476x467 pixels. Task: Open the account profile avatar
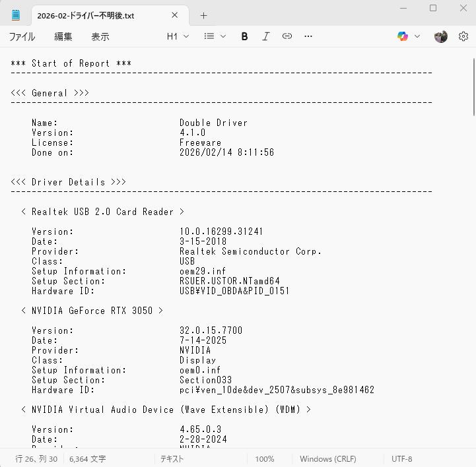(441, 37)
